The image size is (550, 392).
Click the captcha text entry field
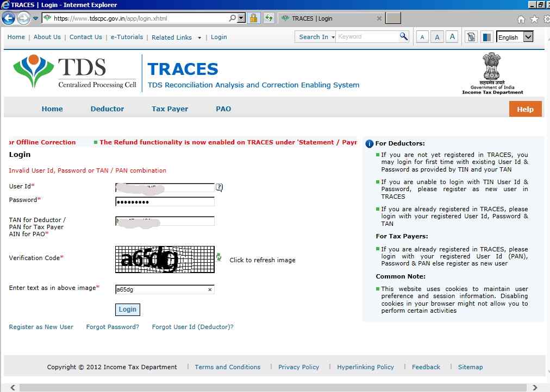[x=165, y=289]
